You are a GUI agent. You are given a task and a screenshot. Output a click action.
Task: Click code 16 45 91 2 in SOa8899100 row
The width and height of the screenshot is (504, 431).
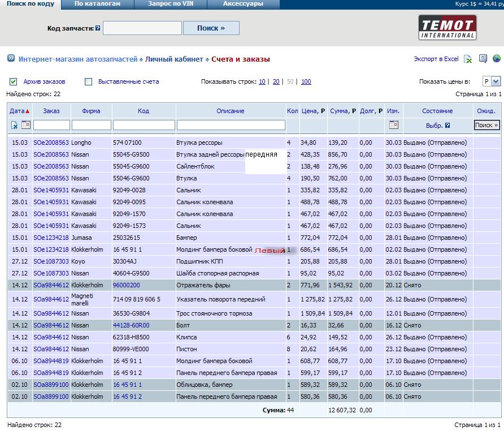click(x=127, y=396)
